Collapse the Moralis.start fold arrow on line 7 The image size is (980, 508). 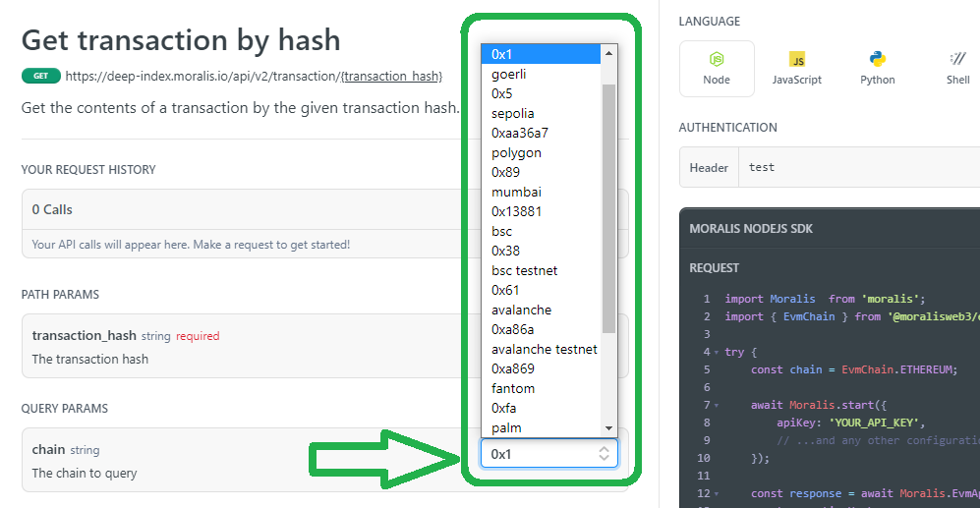tap(717, 406)
